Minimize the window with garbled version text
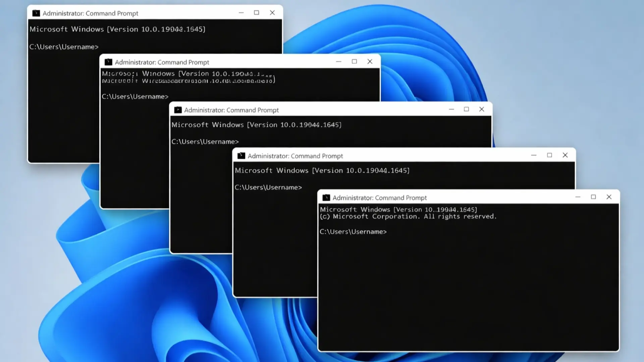The height and width of the screenshot is (362, 644). click(x=339, y=62)
